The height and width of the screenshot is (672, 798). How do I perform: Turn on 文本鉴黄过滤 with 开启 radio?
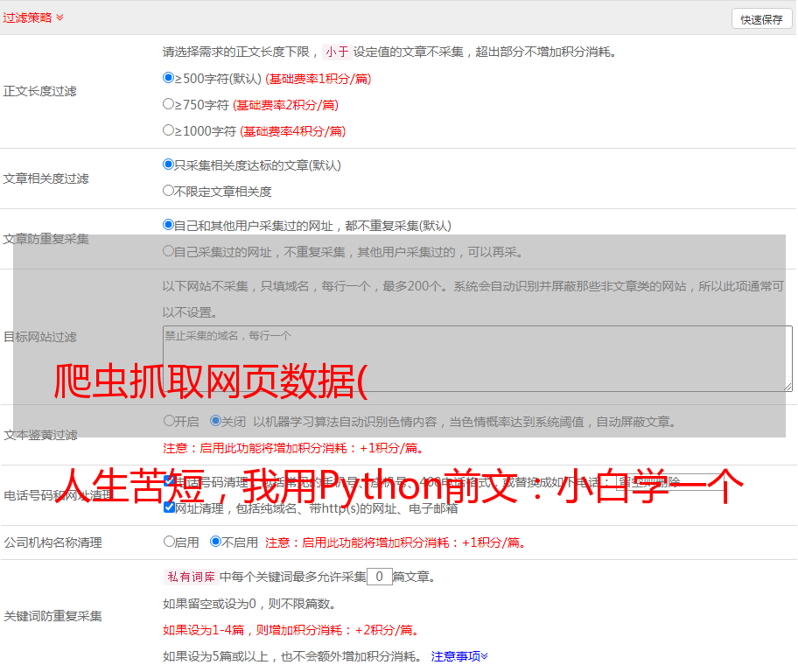169,421
